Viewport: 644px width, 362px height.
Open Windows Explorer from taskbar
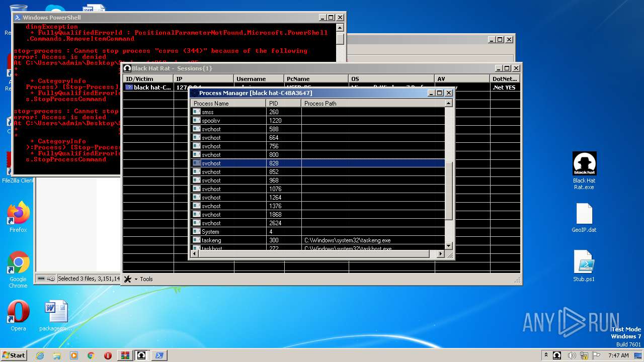(x=57, y=355)
